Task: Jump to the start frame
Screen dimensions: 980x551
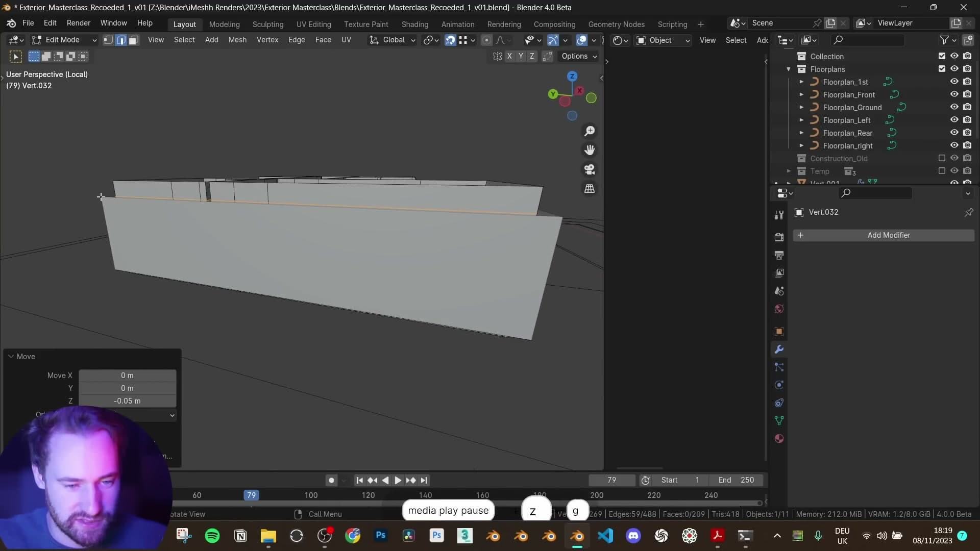Action: [x=359, y=481]
